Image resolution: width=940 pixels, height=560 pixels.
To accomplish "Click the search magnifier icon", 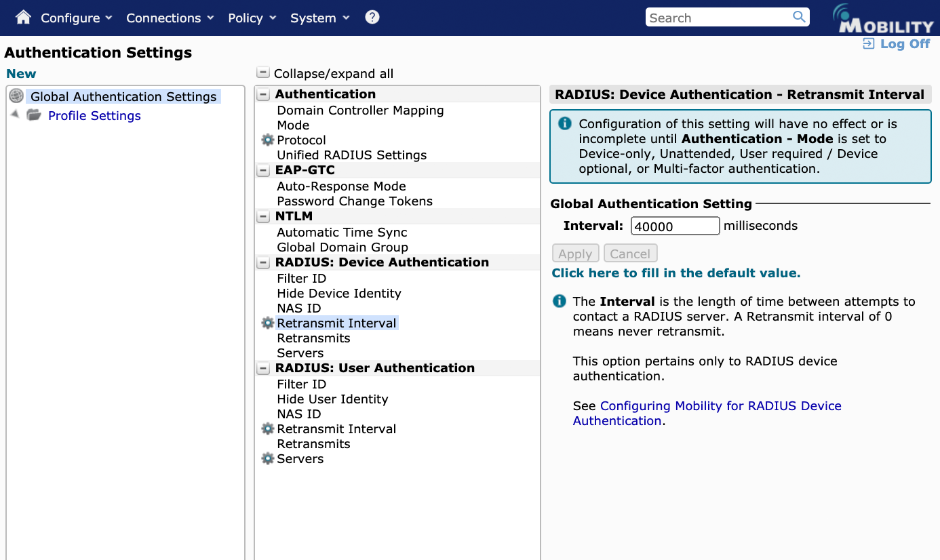I will coord(799,17).
